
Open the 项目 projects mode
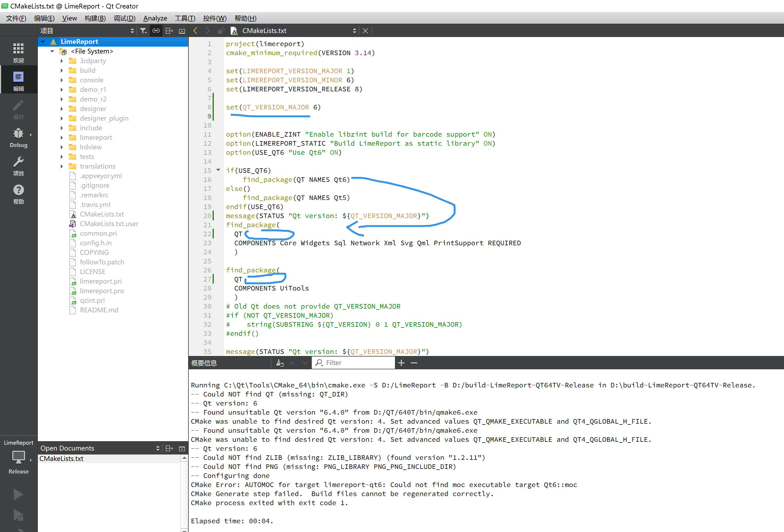(x=19, y=165)
